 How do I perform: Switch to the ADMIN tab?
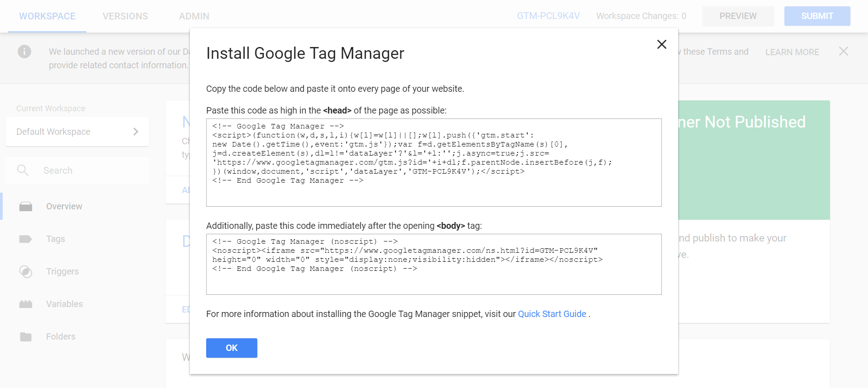194,16
